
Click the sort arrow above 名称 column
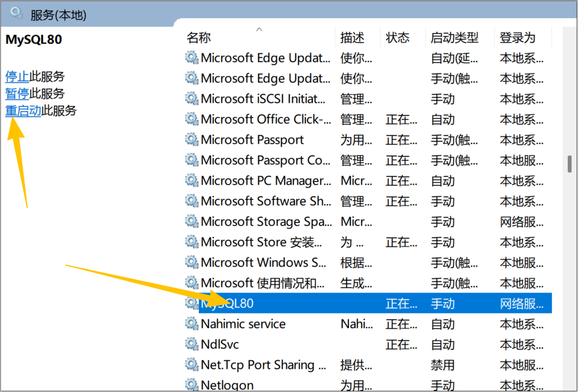(259, 29)
